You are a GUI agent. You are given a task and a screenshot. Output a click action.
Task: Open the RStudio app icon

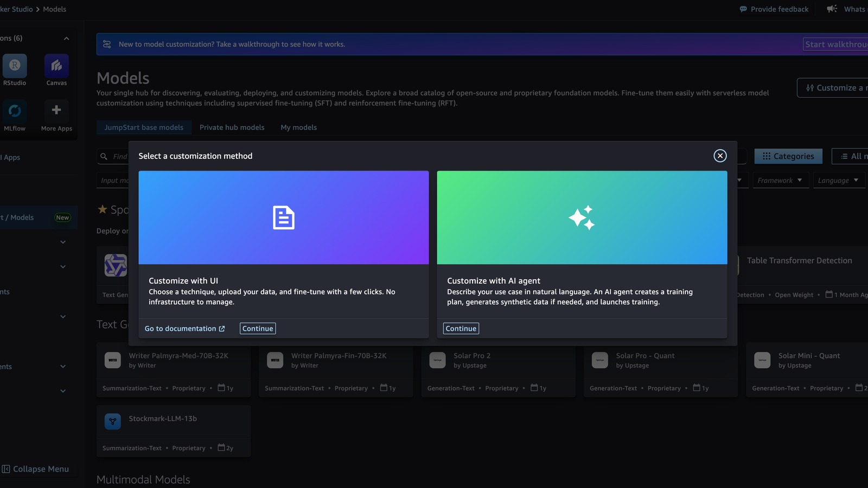15,66
